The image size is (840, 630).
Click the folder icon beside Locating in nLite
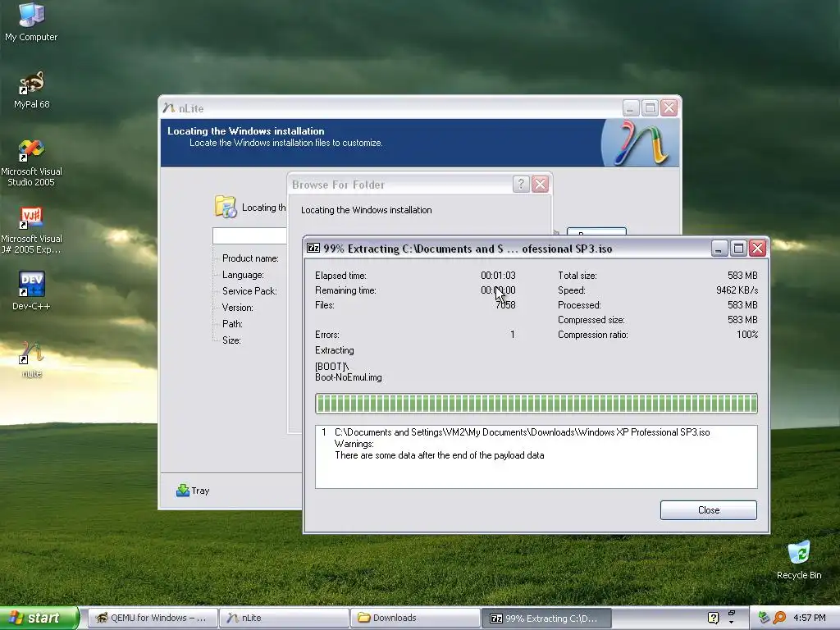point(226,207)
